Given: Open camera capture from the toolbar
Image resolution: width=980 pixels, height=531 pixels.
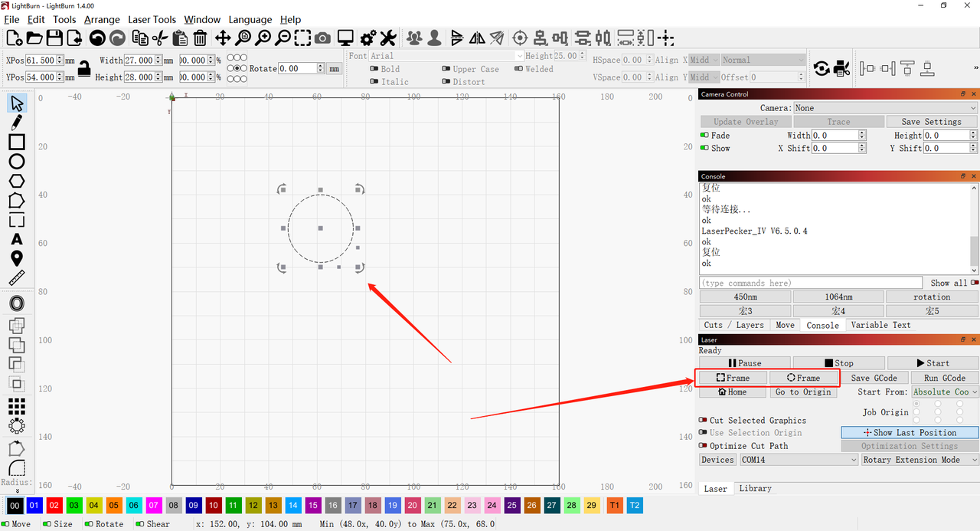Looking at the screenshot, I should 323,38.
